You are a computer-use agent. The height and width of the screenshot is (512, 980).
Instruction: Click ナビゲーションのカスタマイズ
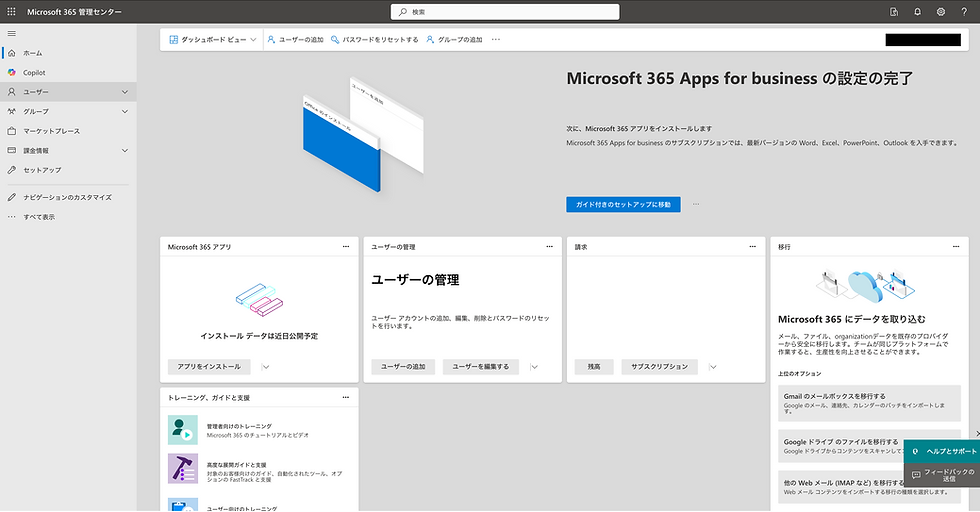tap(68, 198)
